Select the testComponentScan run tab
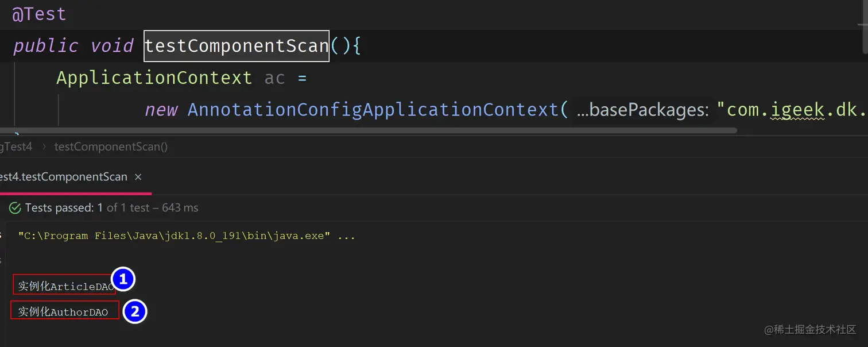The width and height of the screenshot is (868, 347). [63, 177]
